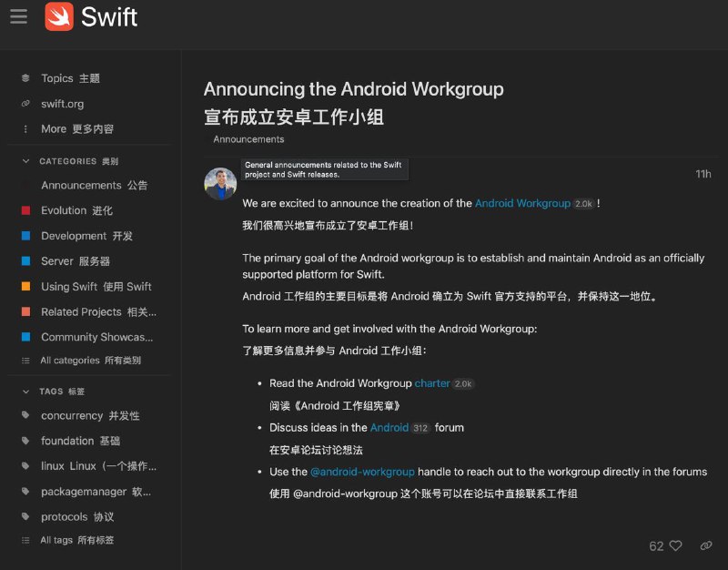Open the hamburger navigation menu
Screen dimensions: 728x570
[17, 16]
